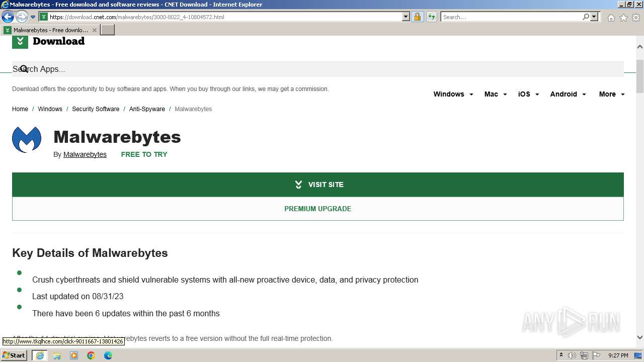
Task: Click the Action Center flag icon
Action: click(x=596, y=355)
